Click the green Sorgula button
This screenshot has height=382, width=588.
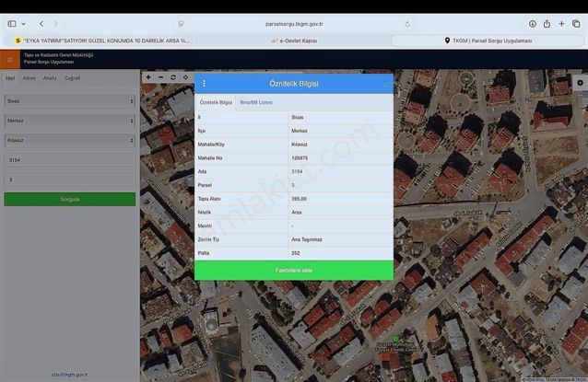(69, 199)
